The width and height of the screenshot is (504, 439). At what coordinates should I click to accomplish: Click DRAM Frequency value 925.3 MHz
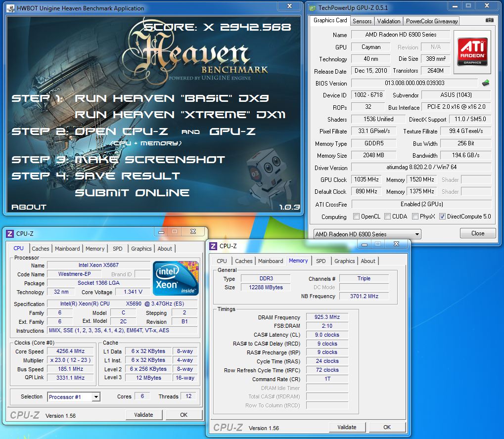click(x=327, y=317)
